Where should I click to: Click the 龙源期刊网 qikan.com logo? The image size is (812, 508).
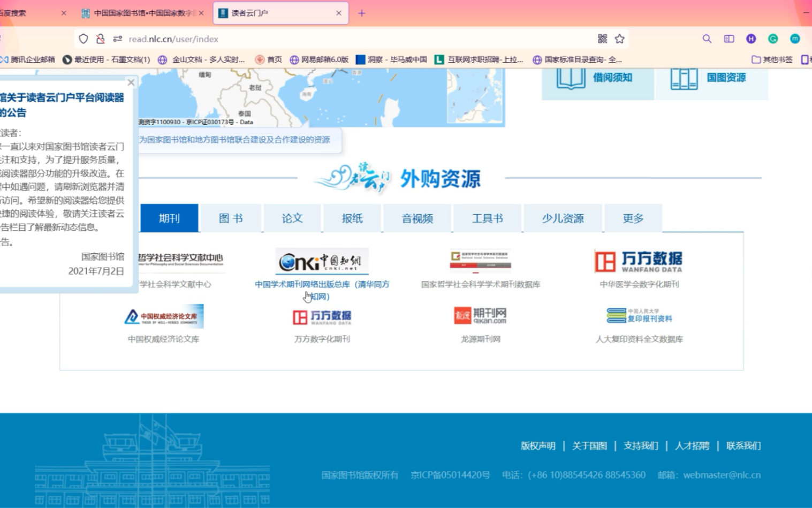[480, 315]
